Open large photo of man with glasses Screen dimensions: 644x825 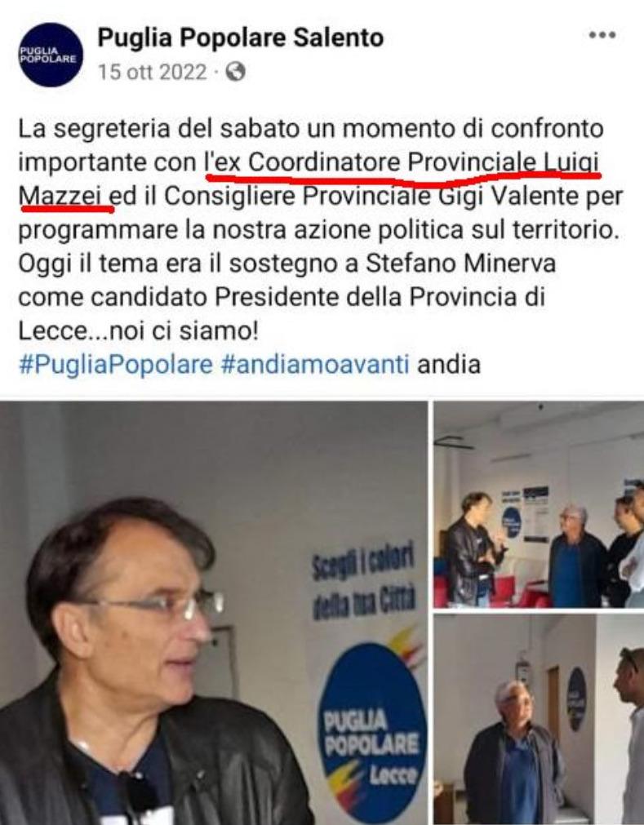coord(213,613)
